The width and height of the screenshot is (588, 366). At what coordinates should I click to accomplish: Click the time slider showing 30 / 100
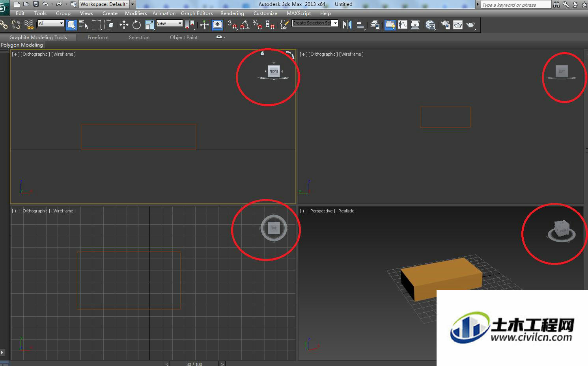(x=194, y=364)
